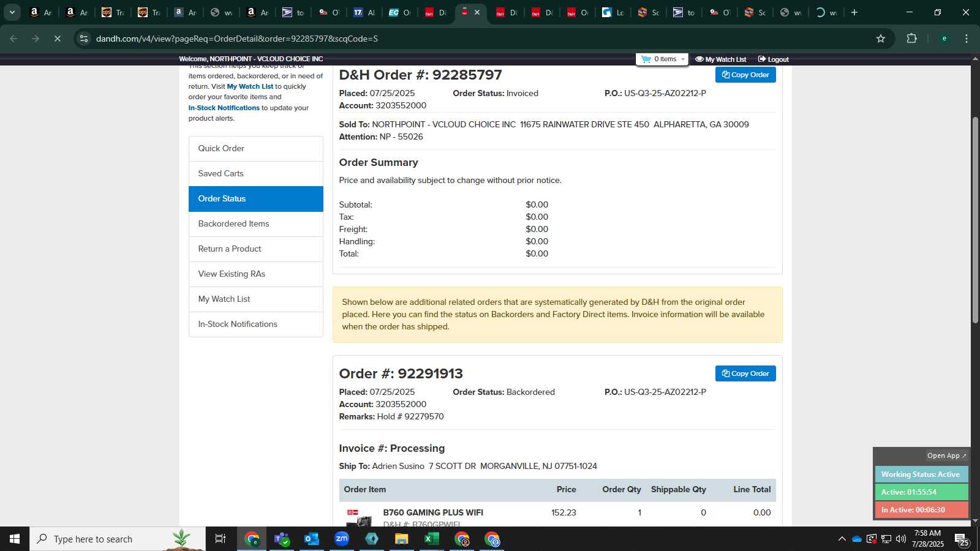980x551 pixels.
Task: Copy order 92285797 with Copy Order button
Action: click(x=745, y=75)
